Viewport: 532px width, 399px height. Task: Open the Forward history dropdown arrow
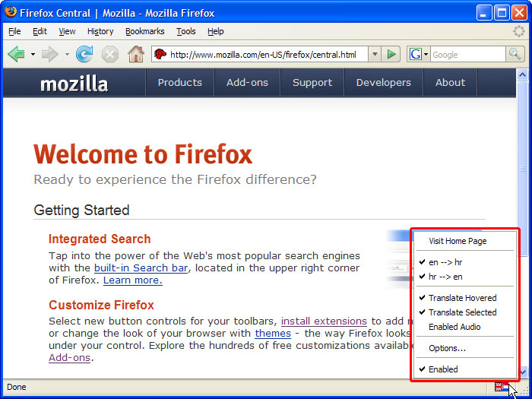coord(67,54)
